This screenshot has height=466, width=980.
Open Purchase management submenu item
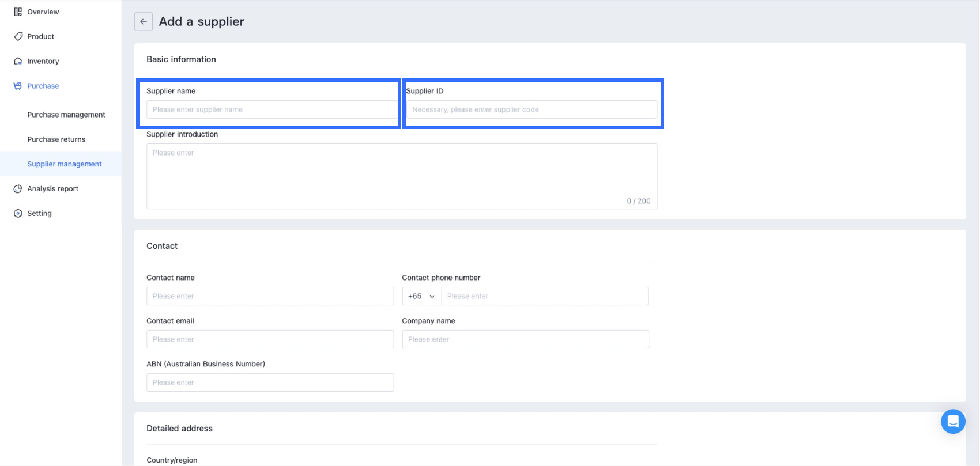(66, 115)
